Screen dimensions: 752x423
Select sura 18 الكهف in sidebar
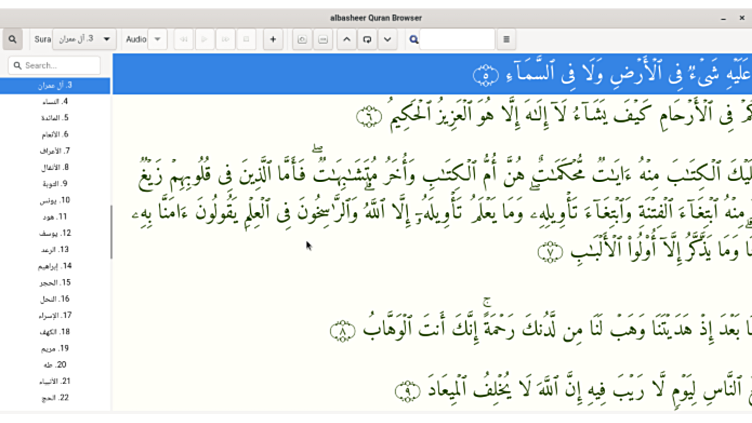click(x=55, y=332)
